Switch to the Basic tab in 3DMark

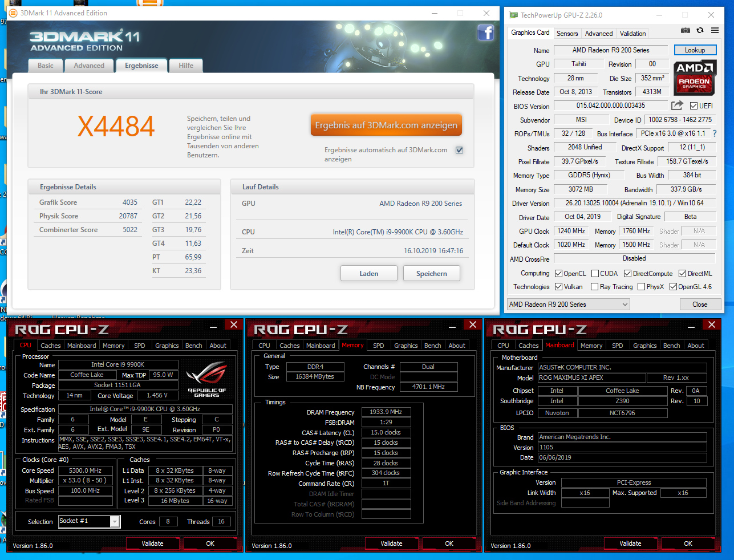[46, 66]
